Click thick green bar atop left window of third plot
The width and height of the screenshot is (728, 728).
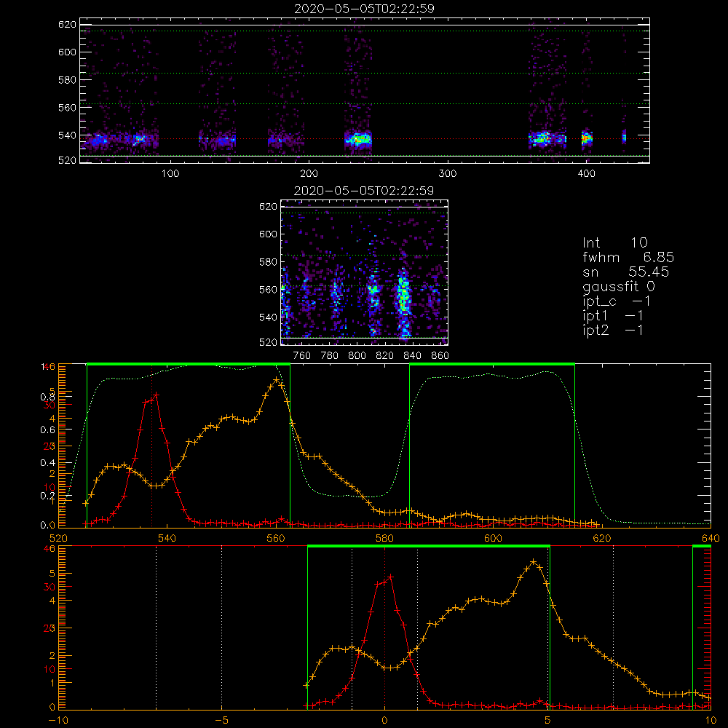click(189, 364)
